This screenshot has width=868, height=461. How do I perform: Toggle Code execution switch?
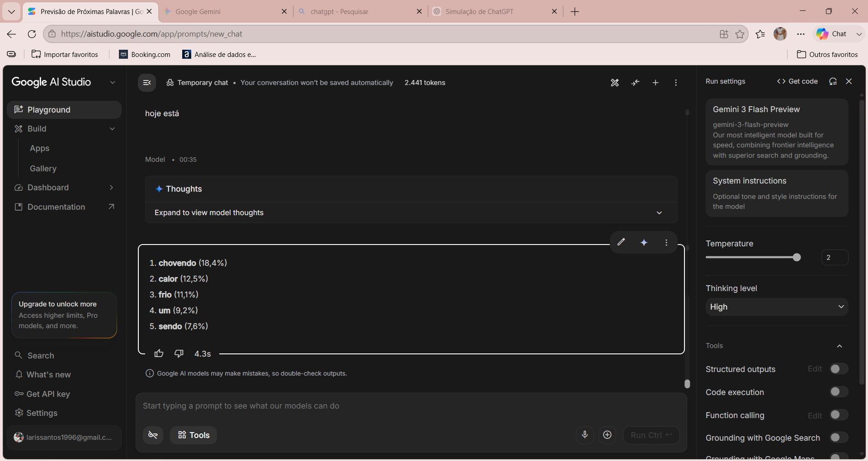pyautogui.click(x=839, y=392)
